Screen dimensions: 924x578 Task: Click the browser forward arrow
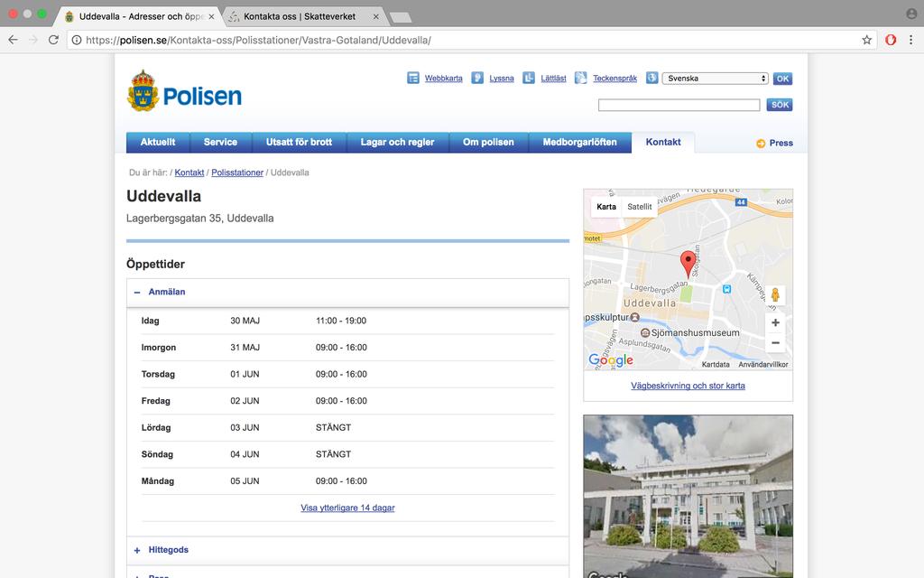(x=33, y=40)
